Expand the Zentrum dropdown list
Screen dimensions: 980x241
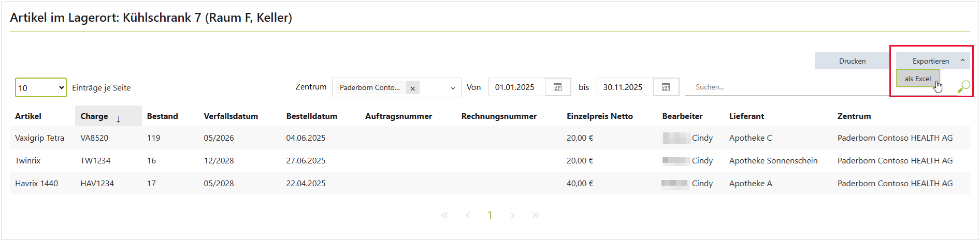click(x=453, y=88)
